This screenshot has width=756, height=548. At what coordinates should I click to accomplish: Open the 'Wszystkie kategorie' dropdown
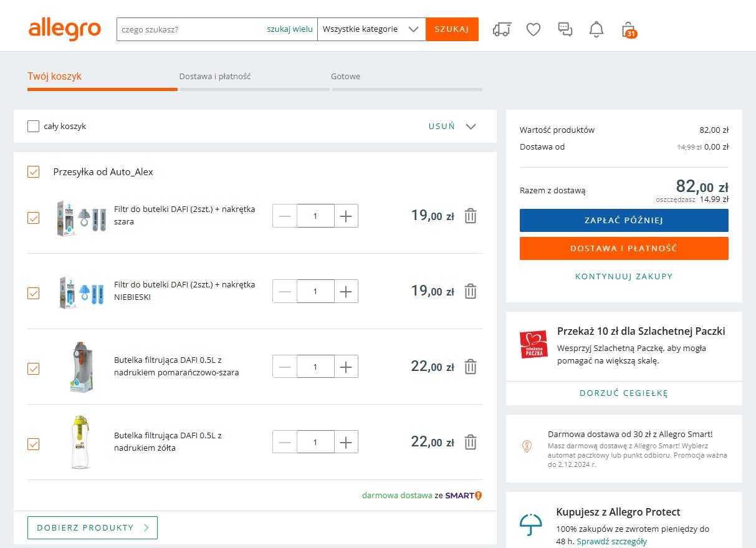[x=371, y=29]
